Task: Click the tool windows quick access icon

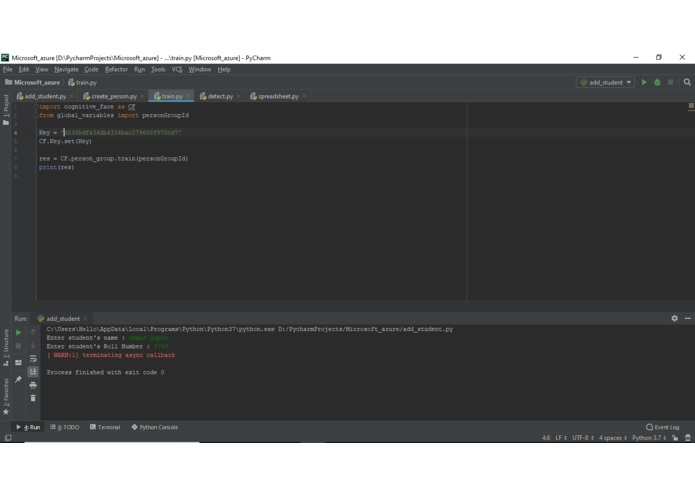Action: pos(8,438)
